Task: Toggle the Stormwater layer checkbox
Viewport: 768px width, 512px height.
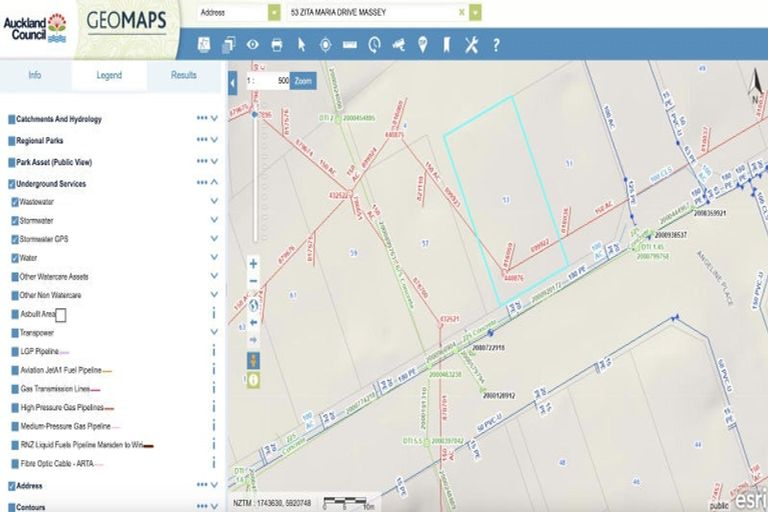Action: [15, 220]
